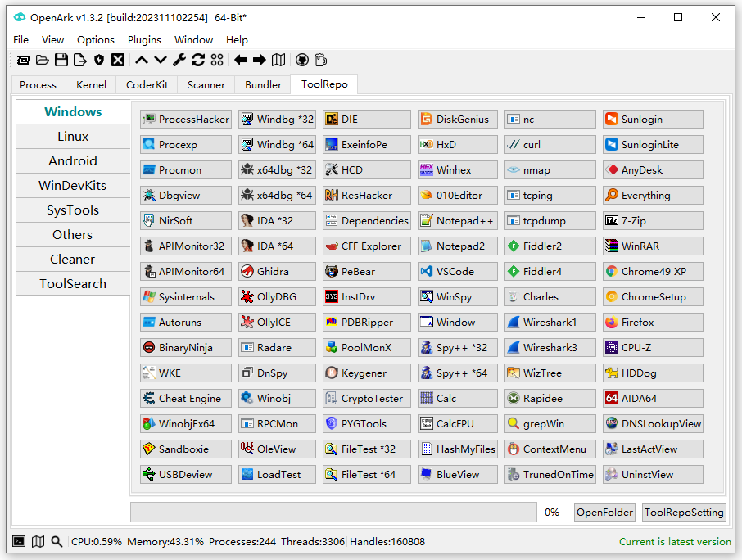
Task: Click the four circles toolbar icon
Action: 217,60
